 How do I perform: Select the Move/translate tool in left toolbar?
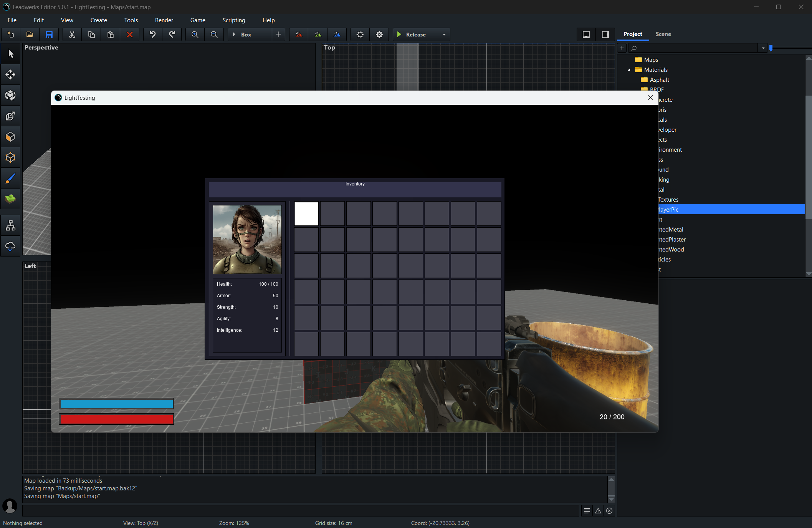tap(10, 74)
